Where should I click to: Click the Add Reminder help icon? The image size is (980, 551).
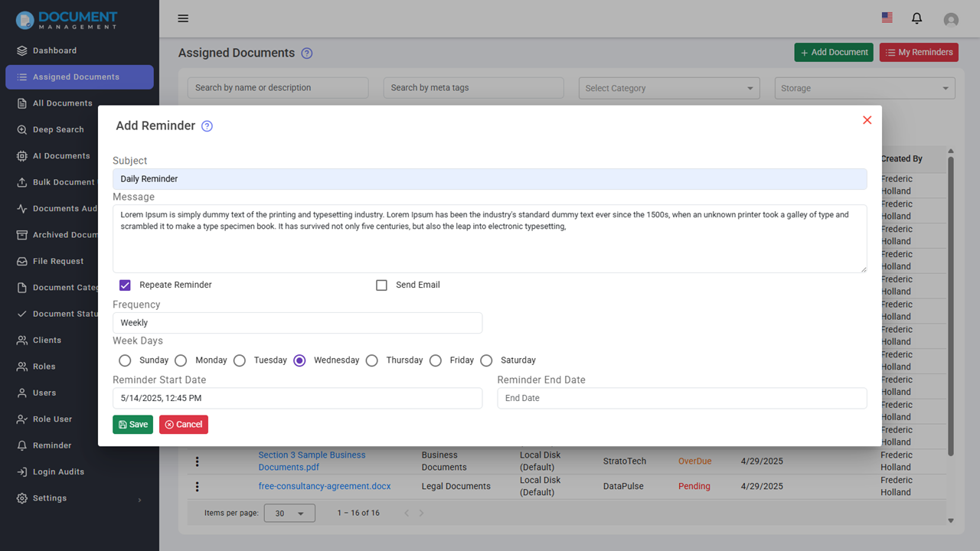pos(207,126)
